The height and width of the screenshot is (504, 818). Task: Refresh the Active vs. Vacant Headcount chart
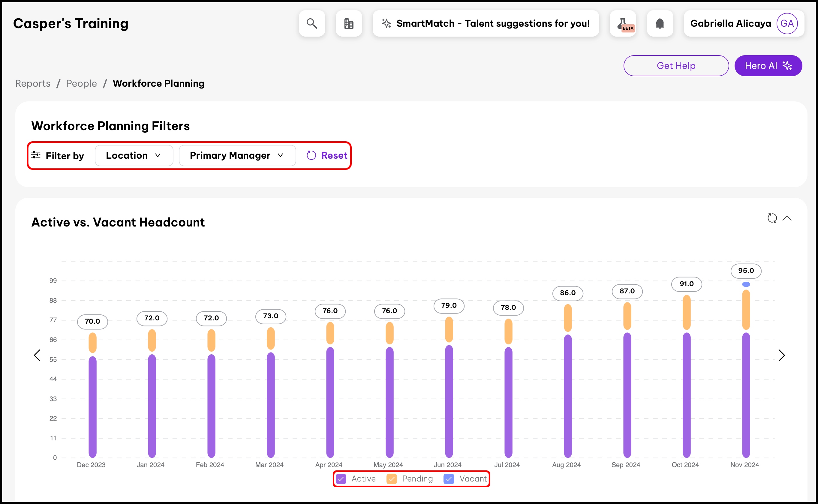click(x=772, y=218)
